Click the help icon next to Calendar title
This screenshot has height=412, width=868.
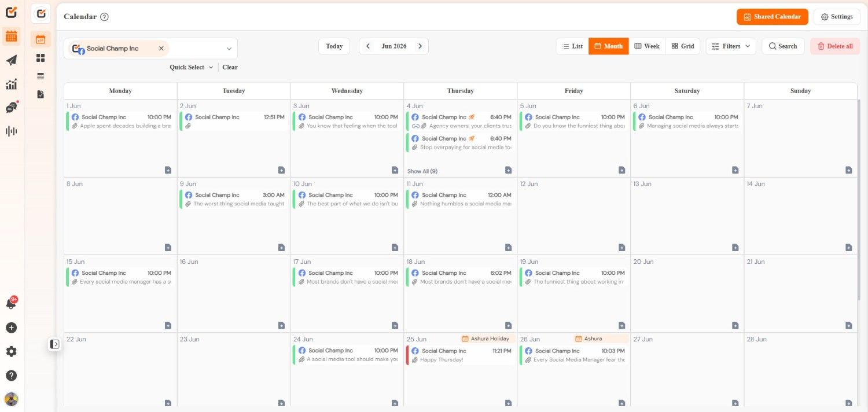tap(104, 17)
